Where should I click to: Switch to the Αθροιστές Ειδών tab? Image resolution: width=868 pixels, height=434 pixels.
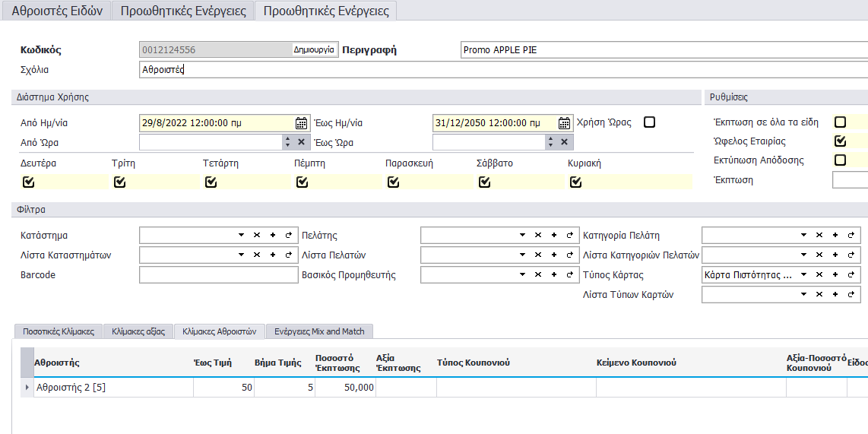(57, 11)
